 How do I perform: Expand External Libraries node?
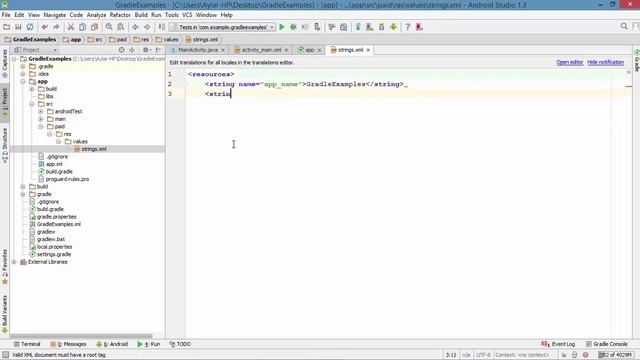pyautogui.click(x=14, y=262)
